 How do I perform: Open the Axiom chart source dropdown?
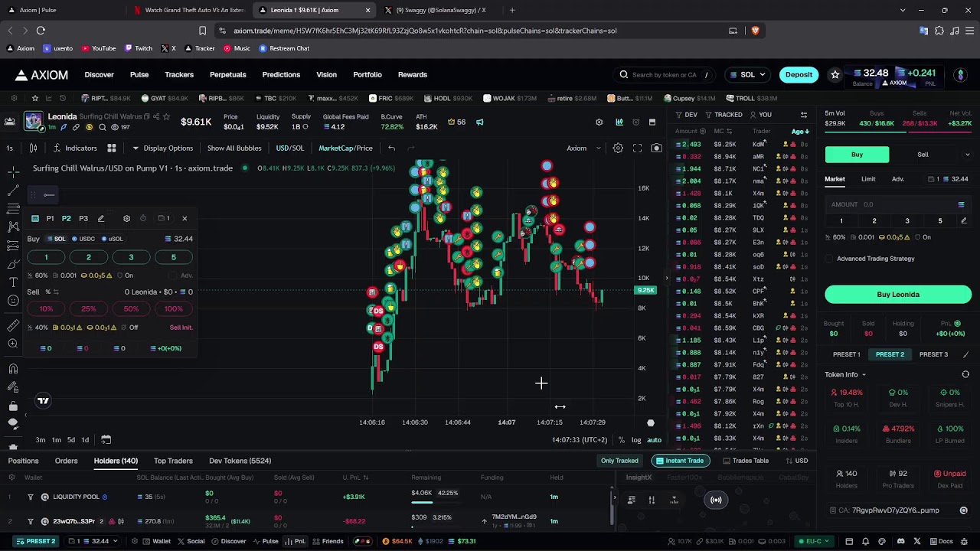[583, 148]
